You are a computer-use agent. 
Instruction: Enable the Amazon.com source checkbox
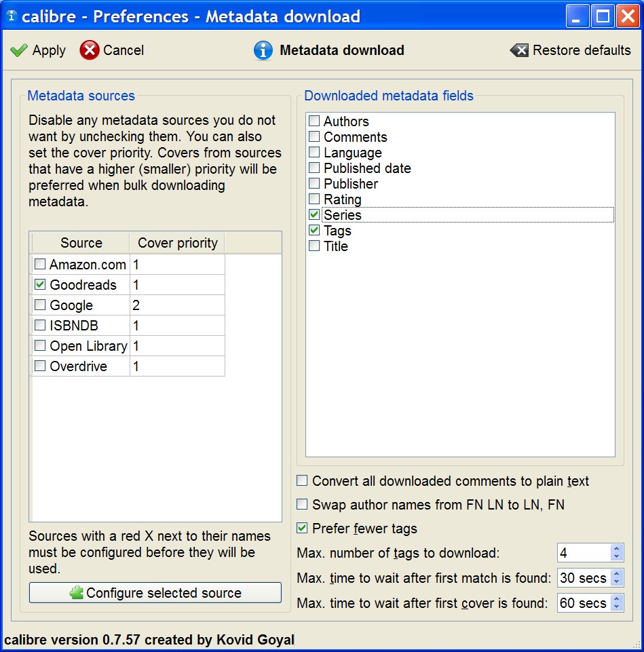click(40, 264)
